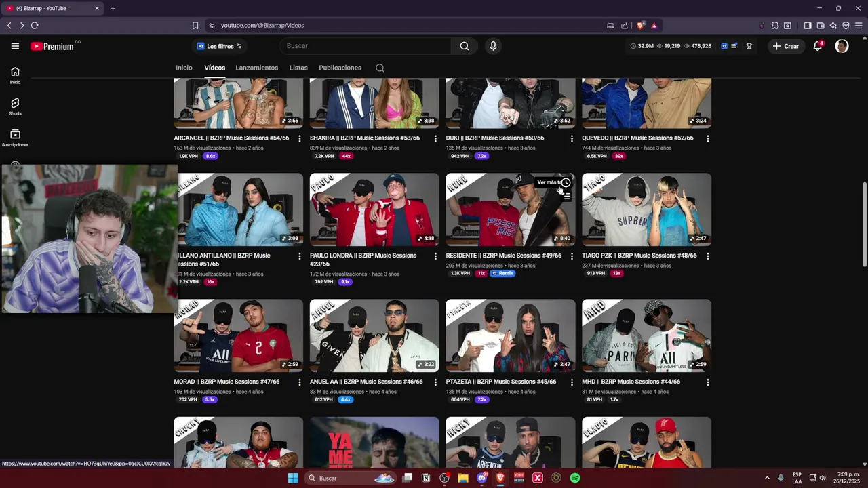868x488 pixels.
Task: Click the Remix badge under Residente video
Action: [x=502, y=273]
